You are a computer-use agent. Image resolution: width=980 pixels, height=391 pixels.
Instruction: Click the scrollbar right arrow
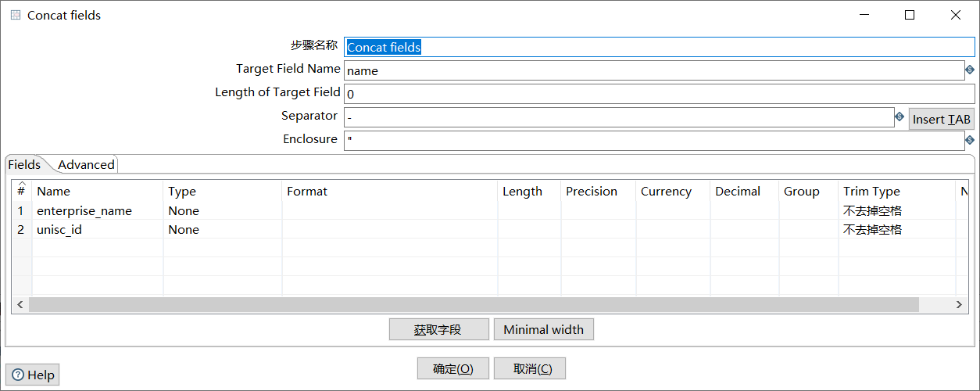coord(960,304)
